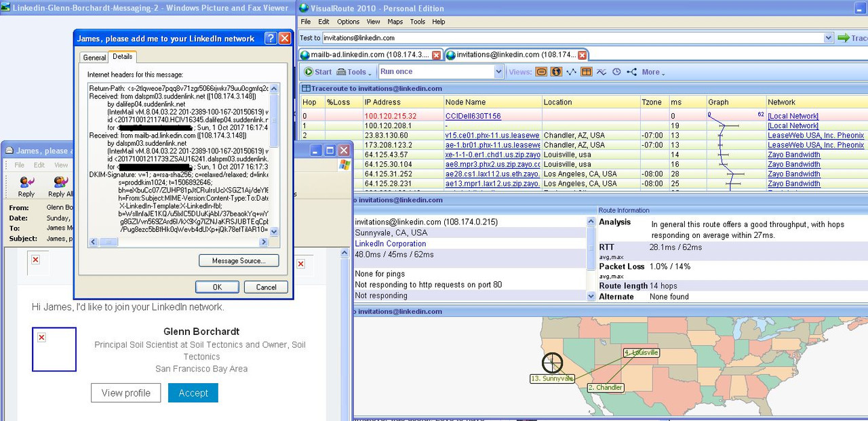Open the VisualRoute File menu
Screen dimensions: 868x421
[x=306, y=22]
